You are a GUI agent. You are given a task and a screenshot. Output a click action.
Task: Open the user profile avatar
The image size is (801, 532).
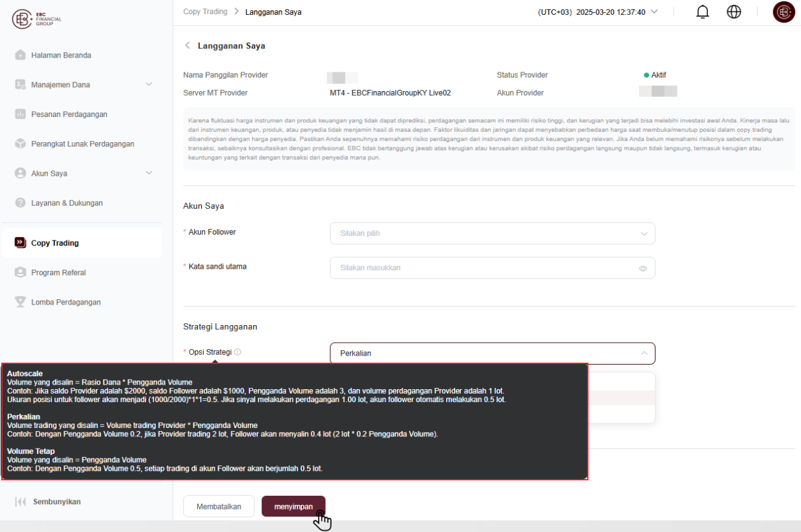784,12
